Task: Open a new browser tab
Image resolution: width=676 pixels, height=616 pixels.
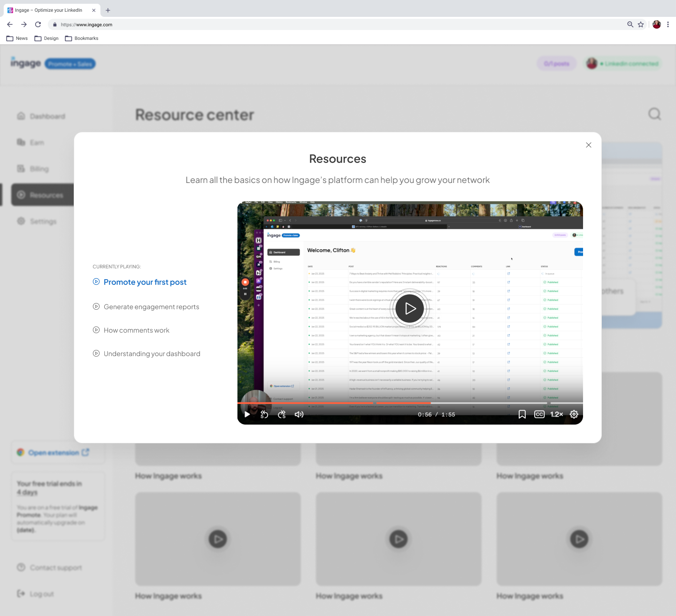Action: [x=108, y=10]
